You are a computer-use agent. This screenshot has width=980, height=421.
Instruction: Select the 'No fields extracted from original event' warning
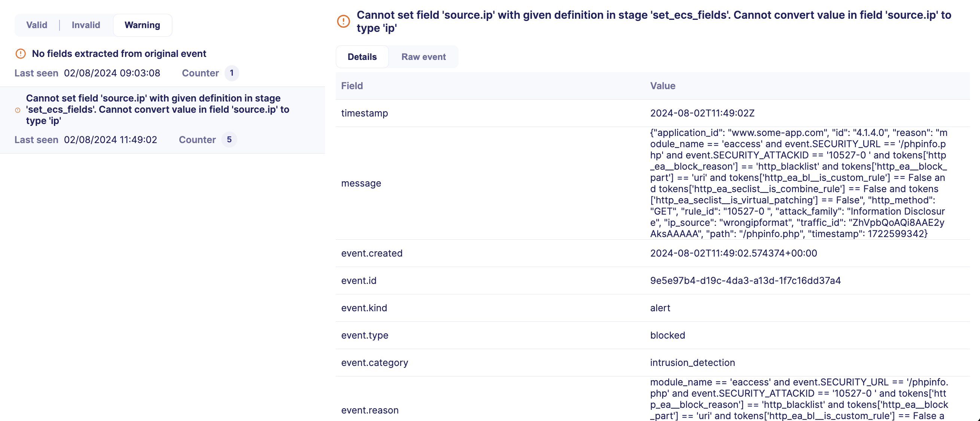[x=119, y=54]
